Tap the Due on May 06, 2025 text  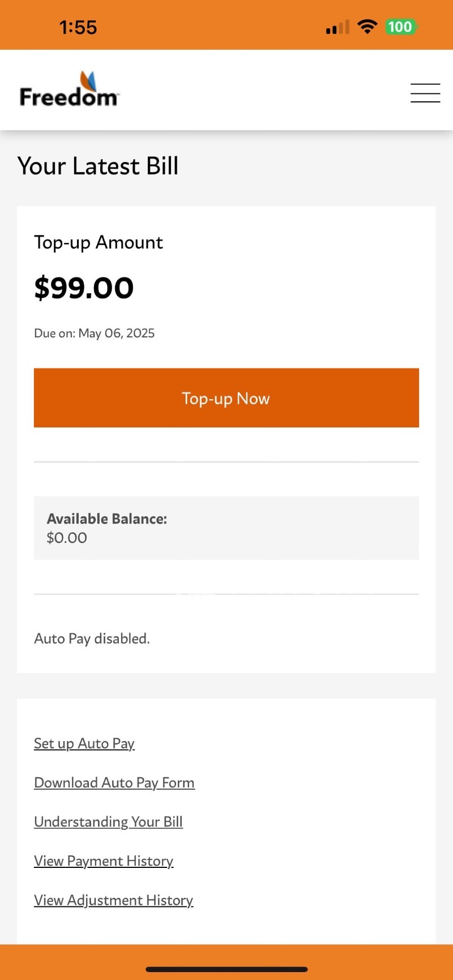tap(95, 333)
